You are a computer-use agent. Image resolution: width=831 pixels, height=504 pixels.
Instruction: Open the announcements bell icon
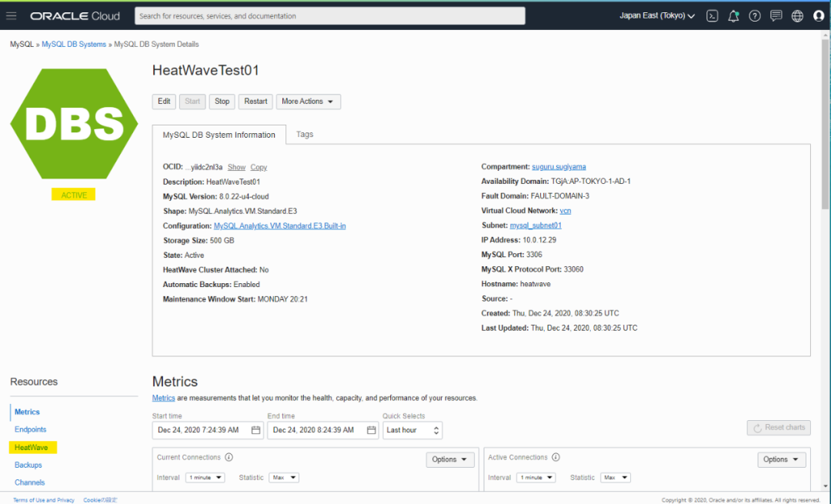(733, 16)
